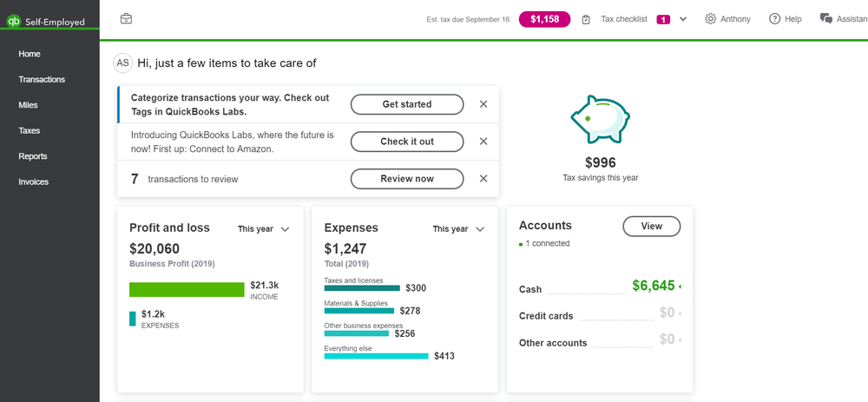Click the Help question mark icon

[x=775, y=19]
